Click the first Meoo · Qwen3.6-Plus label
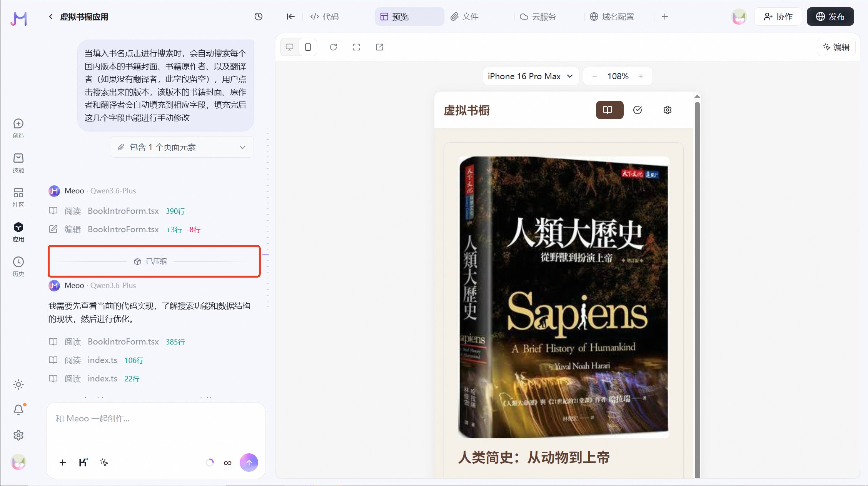Screen dimensions: 868x486 100,191
